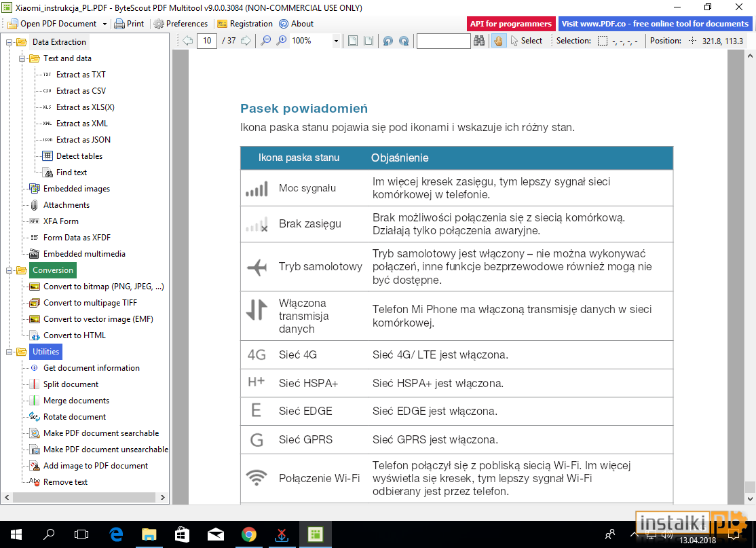Search with the binoculars icon

[x=479, y=41]
